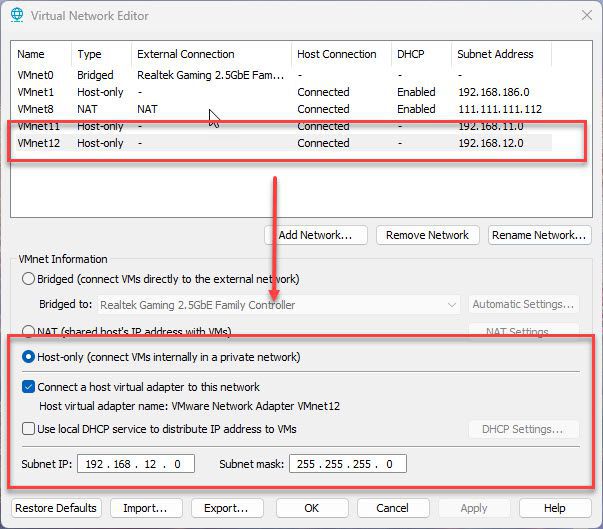The height and width of the screenshot is (529, 603).
Task: Click Realtek Gaming 2.5GbE external connection cell
Action: [211, 75]
